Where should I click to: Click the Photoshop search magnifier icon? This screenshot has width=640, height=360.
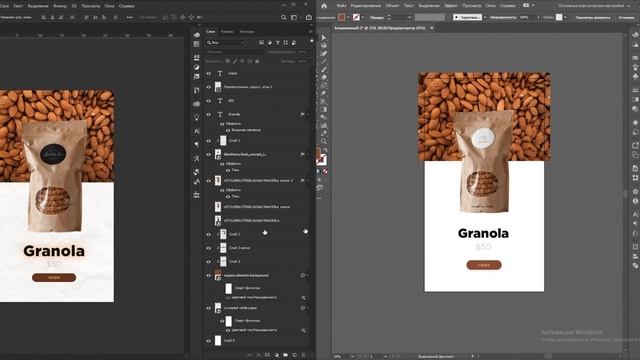tap(284, 17)
